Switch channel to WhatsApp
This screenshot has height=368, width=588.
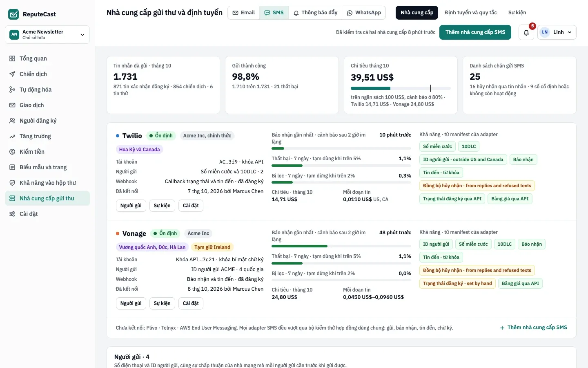tap(364, 13)
